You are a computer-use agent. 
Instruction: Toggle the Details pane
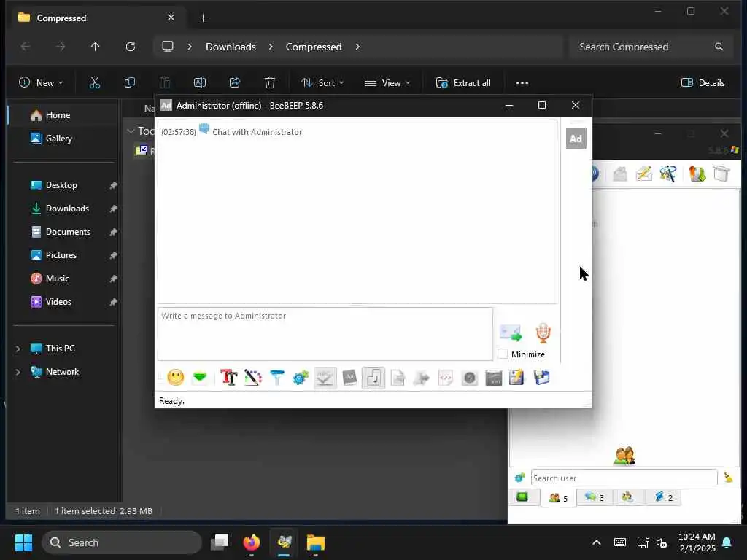click(x=703, y=83)
